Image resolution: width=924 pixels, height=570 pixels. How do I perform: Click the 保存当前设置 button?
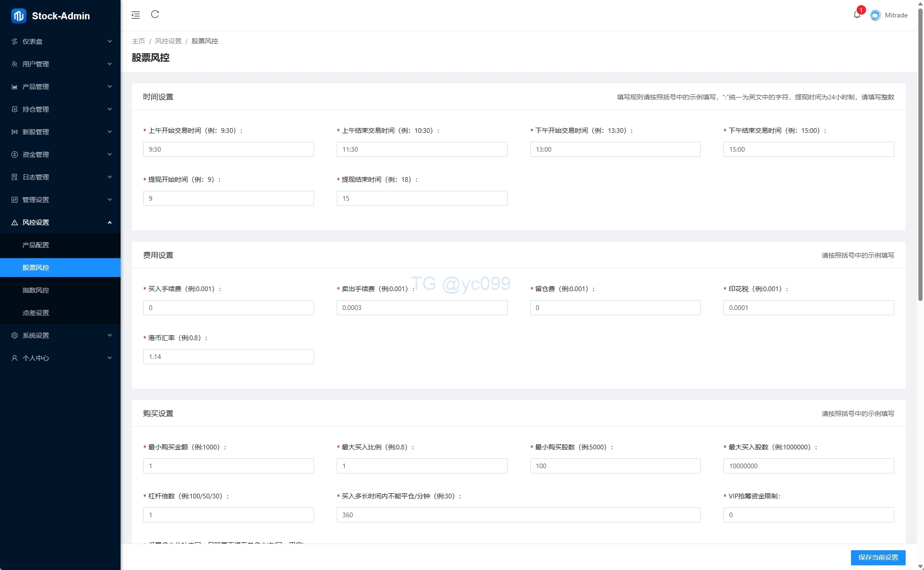878,557
